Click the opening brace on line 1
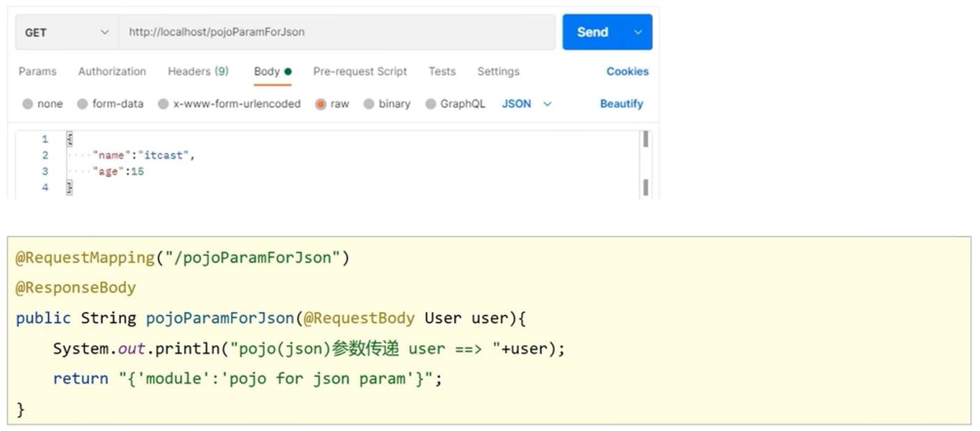The width and height of the screenshot is (980, 431). click(70, 139)
